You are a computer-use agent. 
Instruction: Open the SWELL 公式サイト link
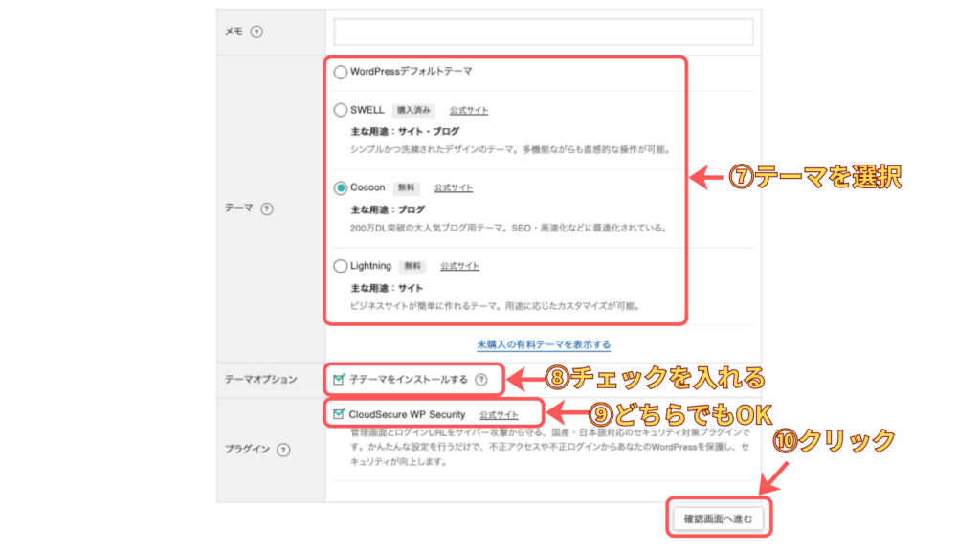(469, 111)
